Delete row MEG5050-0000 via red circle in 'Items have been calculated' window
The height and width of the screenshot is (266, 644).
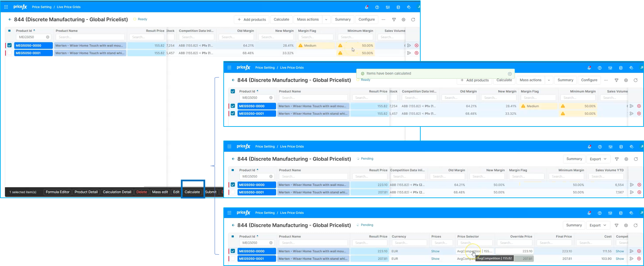click(x=639, y=106)
